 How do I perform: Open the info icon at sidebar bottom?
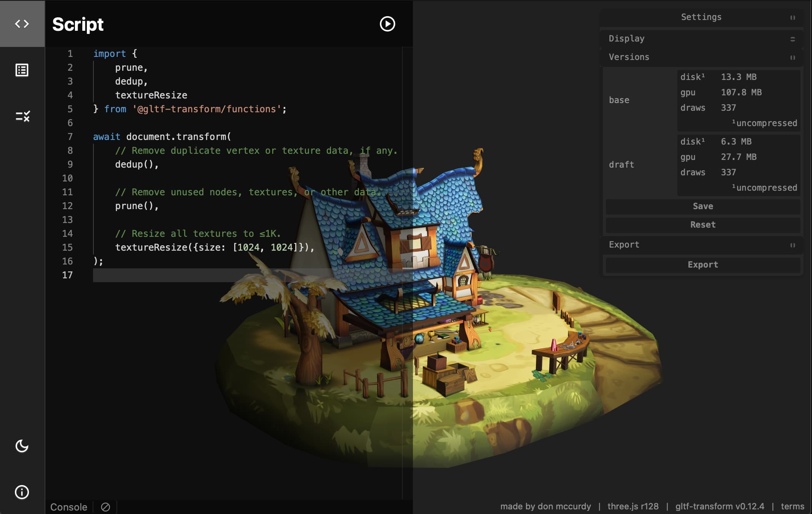(x=22, y=492)
